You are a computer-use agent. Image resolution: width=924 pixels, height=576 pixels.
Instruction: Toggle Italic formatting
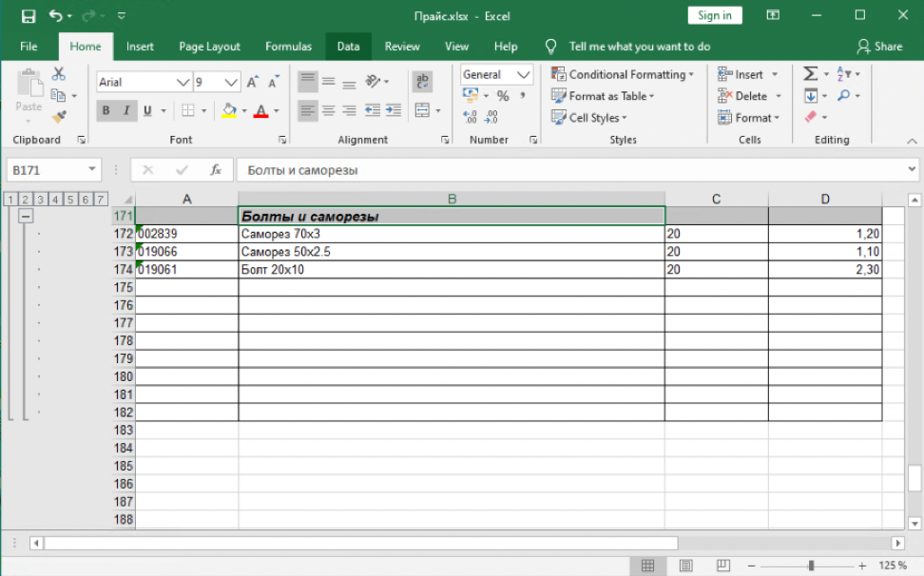point(126,110)
